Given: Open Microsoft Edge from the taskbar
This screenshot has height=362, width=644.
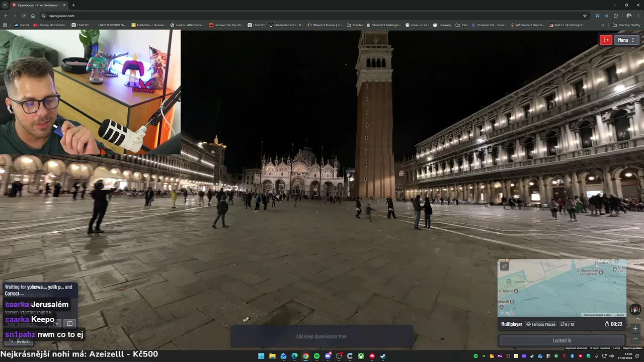Looking at the screenshot, I should (x=294, y=356).
